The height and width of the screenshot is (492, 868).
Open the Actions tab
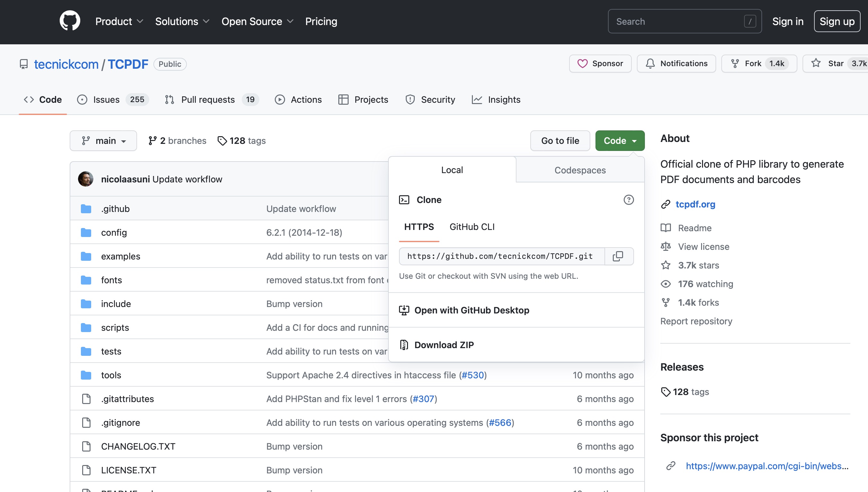point(298,99)
